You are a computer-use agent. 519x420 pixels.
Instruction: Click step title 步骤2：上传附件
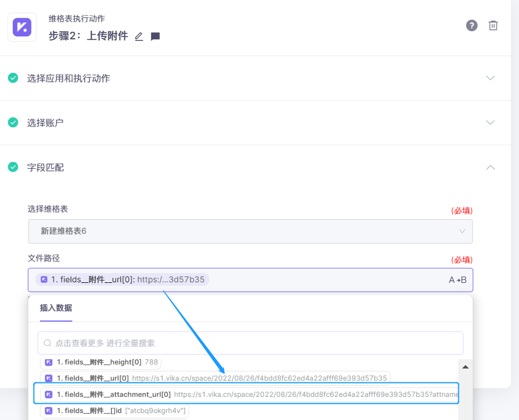89,36
